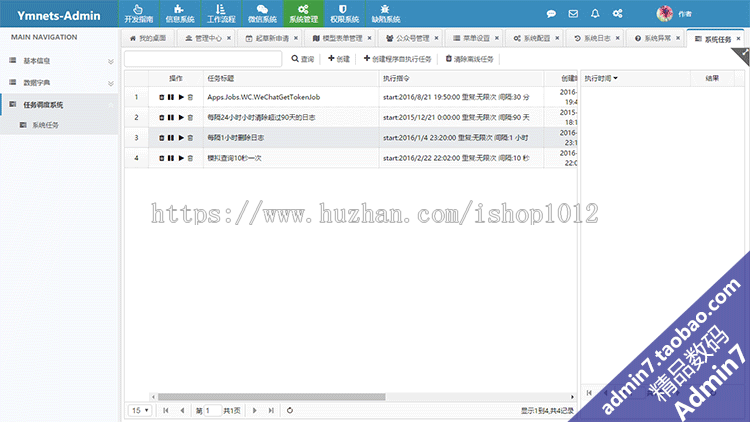Go to the previous page of tasks
Viewport: 750px width, 422px height.
coord(182,411)
